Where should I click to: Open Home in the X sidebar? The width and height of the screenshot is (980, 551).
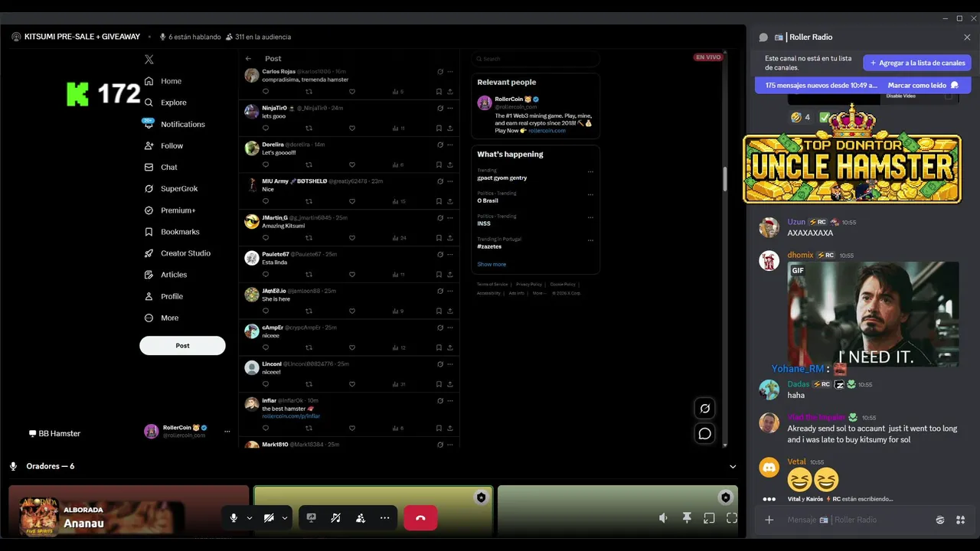click(163, 81)
